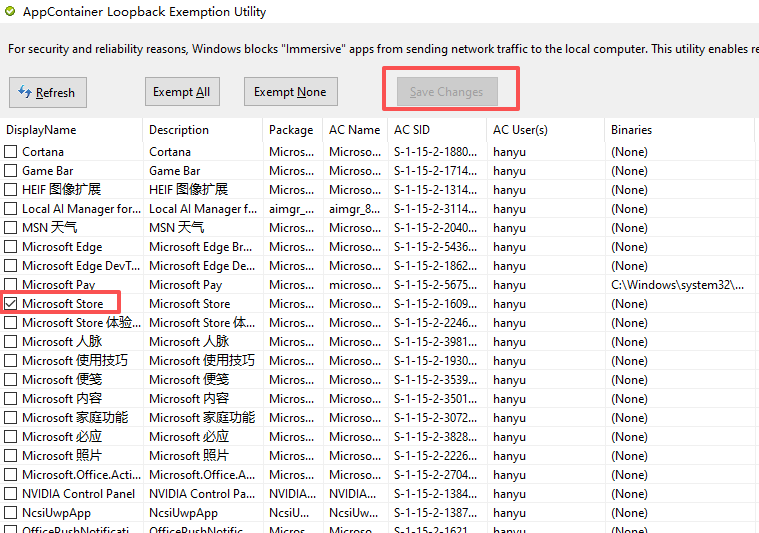Select Microsoft Pay description cell
The width and height of the screenshot is (759, 533).
[x=185, y=285]
